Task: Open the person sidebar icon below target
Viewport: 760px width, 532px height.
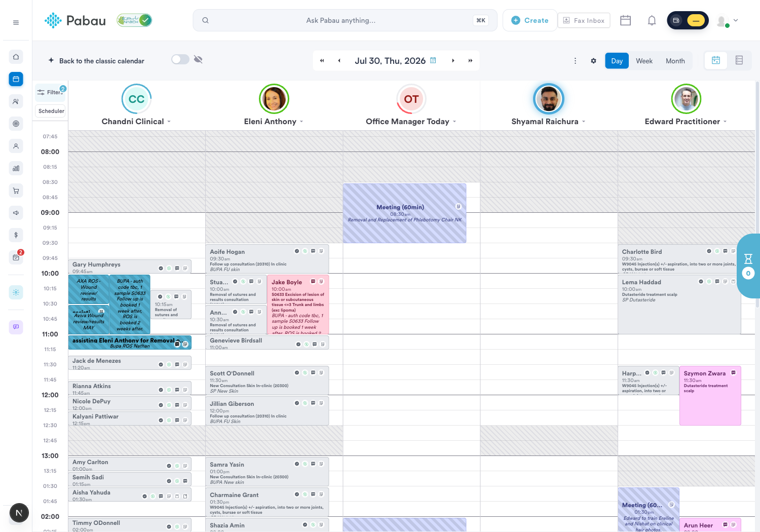Action: tap(16, 146)
